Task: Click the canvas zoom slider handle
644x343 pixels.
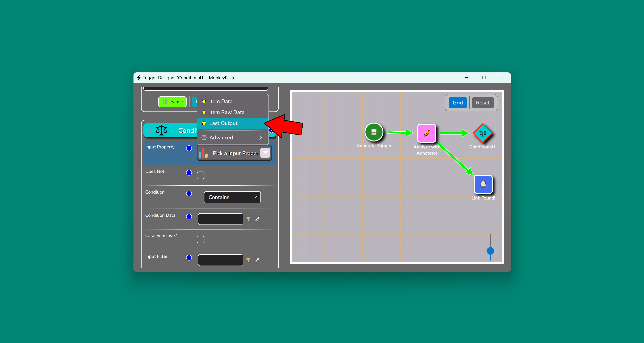Action: point(490,251)
